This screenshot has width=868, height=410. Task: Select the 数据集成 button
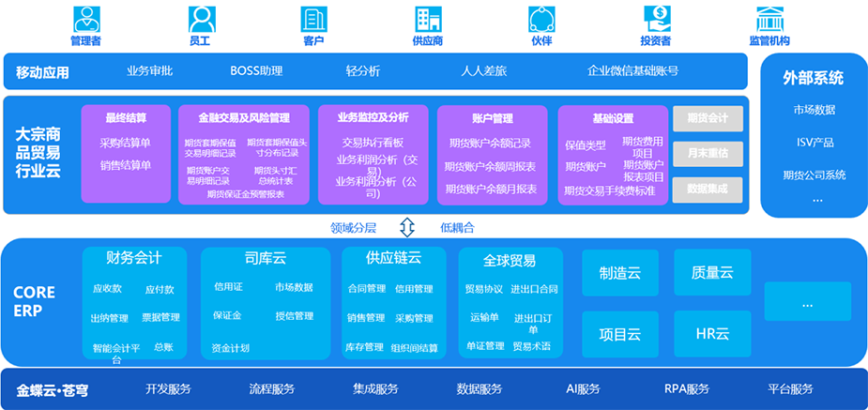tap(708, 188)
